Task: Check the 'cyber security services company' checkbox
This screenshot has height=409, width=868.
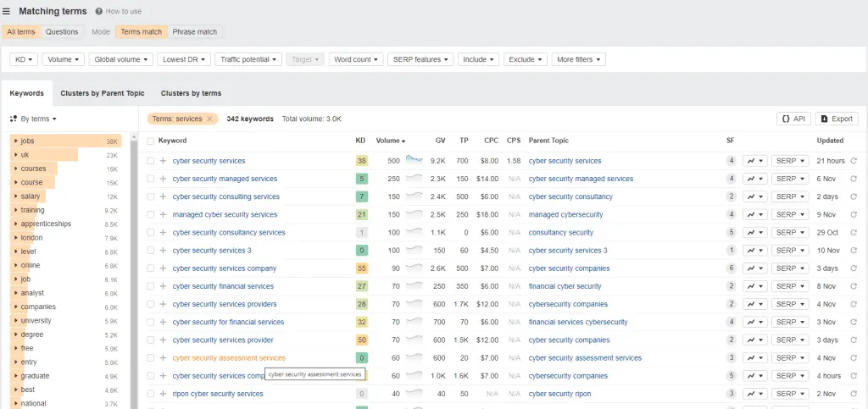Action: (x=151, y=268)
